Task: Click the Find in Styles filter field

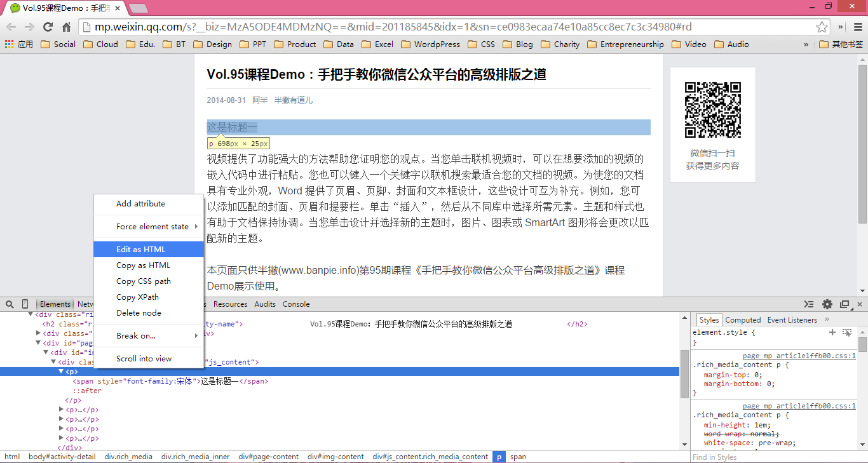Action: click(772, 457)
